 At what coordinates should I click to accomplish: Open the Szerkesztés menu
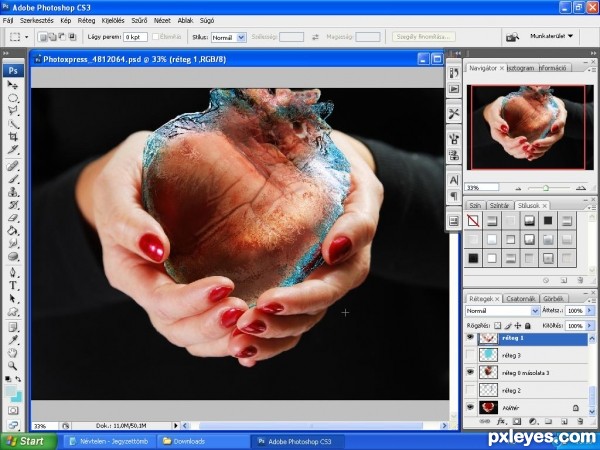[x=37, y=21]
